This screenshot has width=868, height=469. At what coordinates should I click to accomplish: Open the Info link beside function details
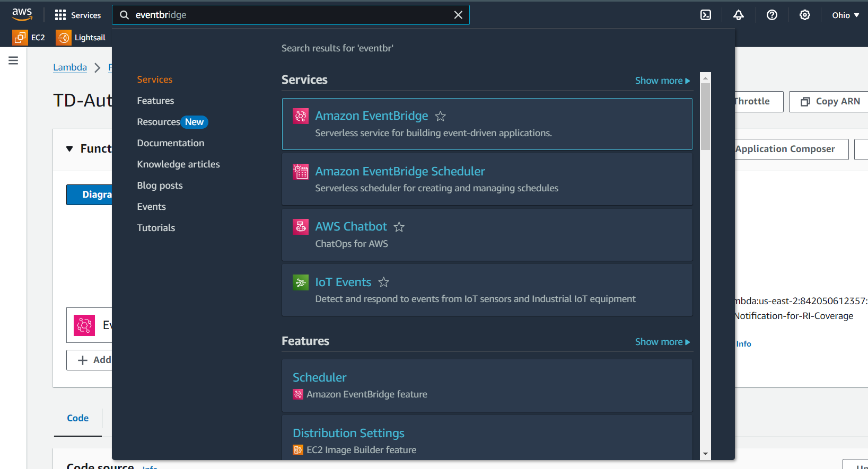point(743,344)
